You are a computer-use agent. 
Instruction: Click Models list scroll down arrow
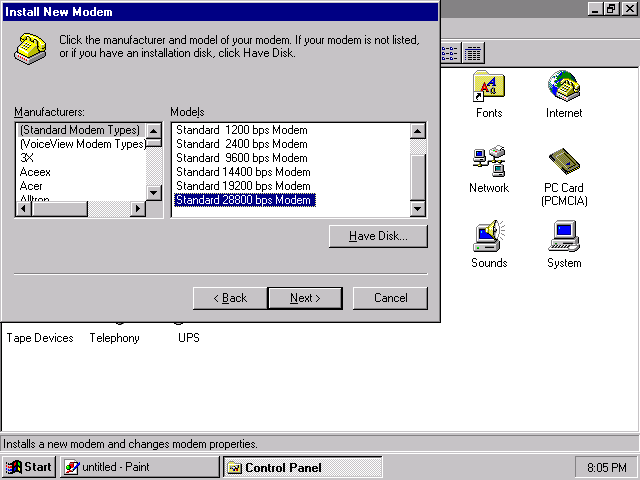pyautogui.click(x=418, y=209)
